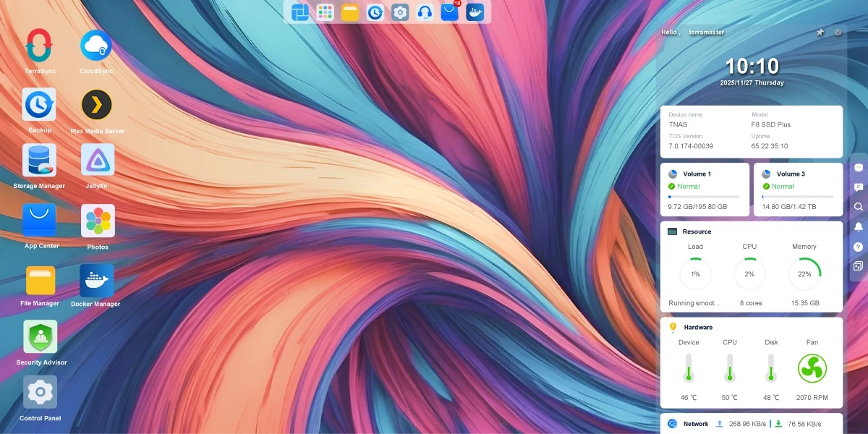Screen dimensions: 868x434
Task: Open the desktop layout icon in the top dock
Action: coord(299,12)
